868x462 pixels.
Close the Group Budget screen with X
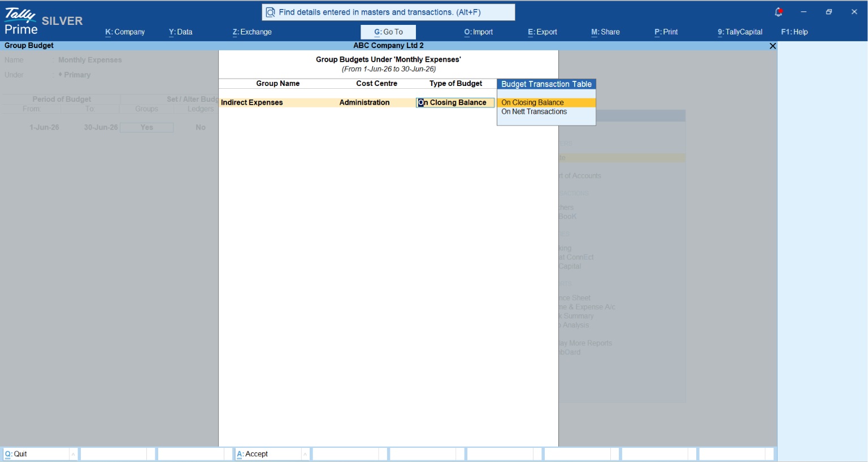point(772,46)
